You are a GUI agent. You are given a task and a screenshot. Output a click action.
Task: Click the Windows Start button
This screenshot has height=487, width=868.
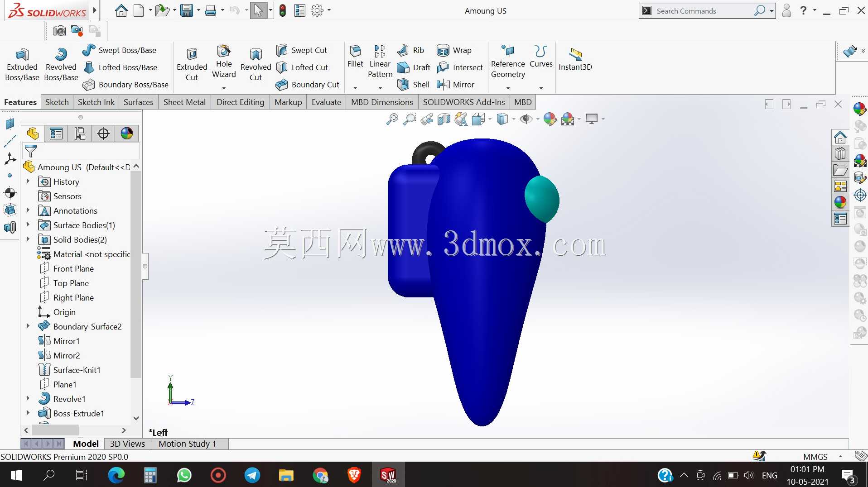click(16, 475)
